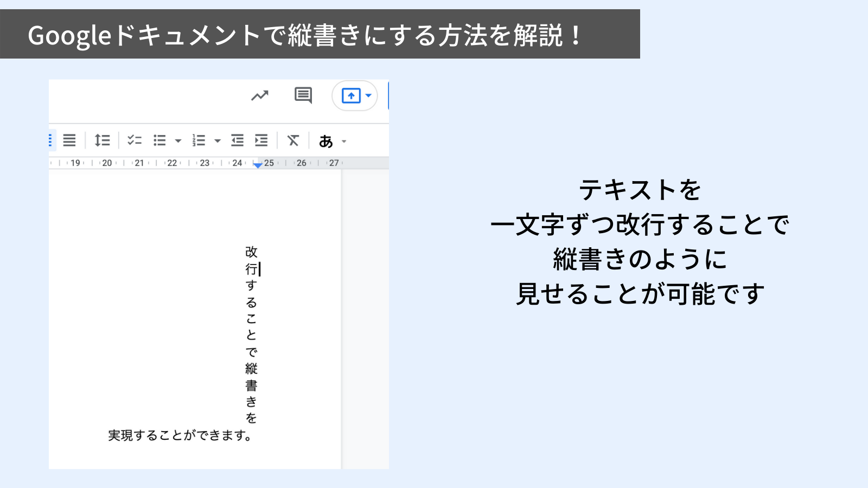868x488 pixels.
Task: Click the present to meeting button
Action: (351, 96)
